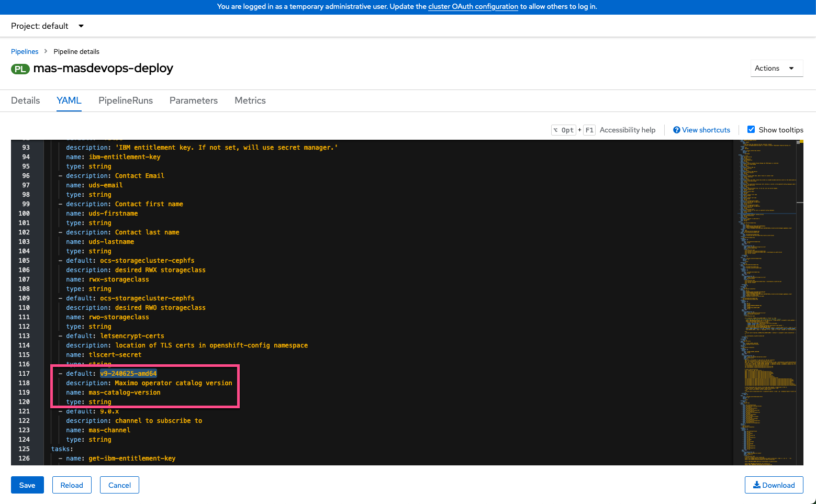Go to the Parameters tab
816x504 pixels.
coord(194,100)
